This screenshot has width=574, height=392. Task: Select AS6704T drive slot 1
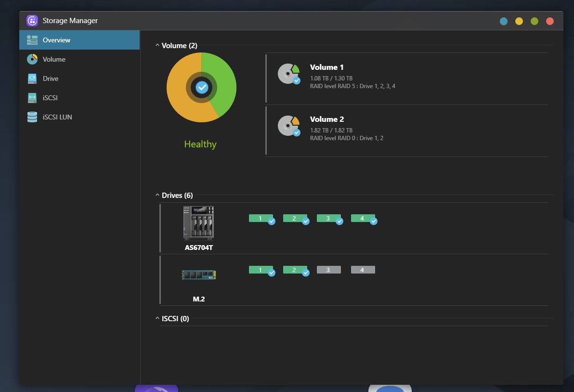261,219
